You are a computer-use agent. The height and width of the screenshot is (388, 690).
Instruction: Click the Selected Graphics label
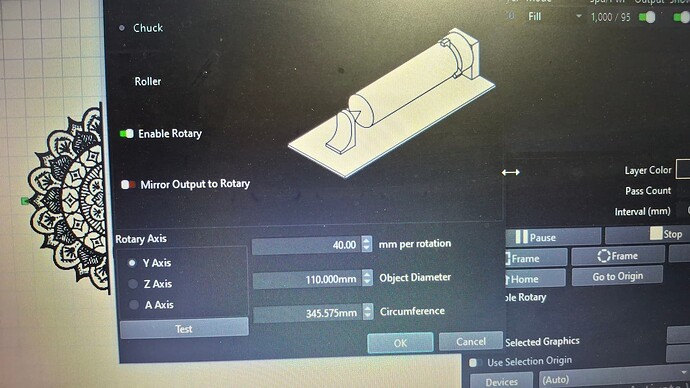tap(542, 342)
